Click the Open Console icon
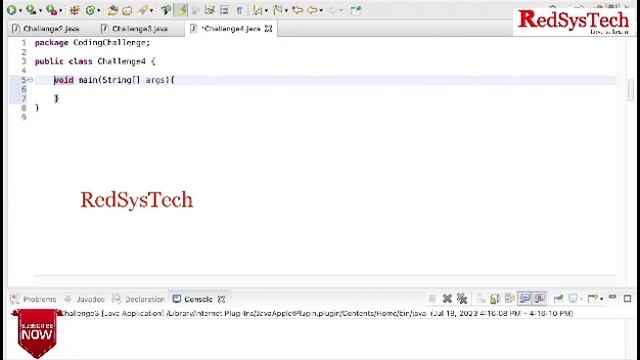The height and width of the screenshot is (360, 640). pos(593,299)
